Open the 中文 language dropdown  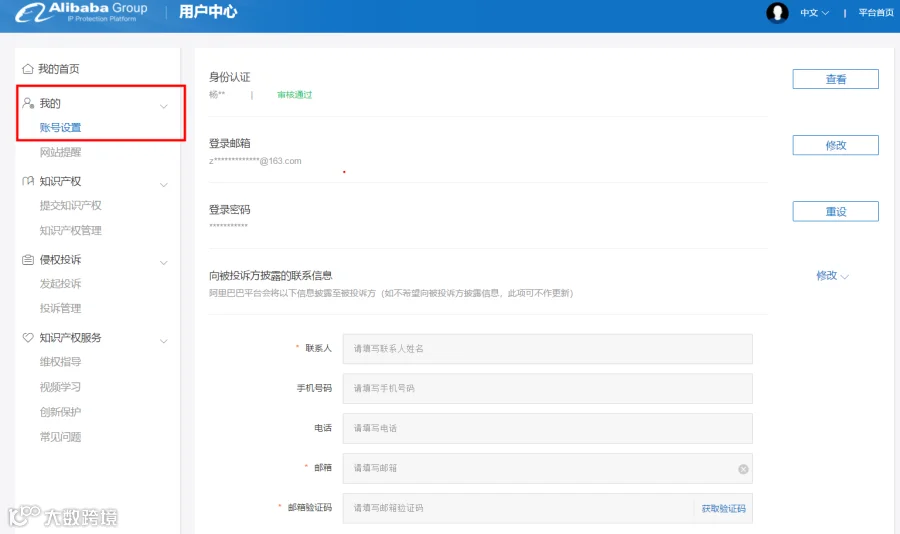[814, 13]
